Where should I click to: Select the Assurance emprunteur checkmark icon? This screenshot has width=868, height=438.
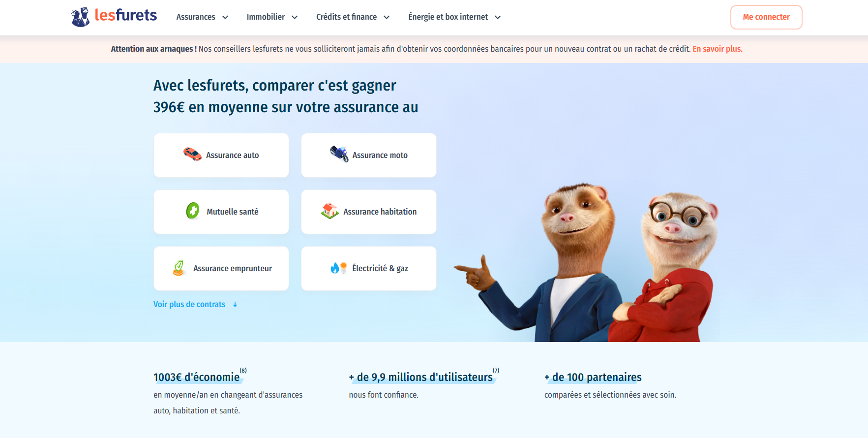(179, 268)
